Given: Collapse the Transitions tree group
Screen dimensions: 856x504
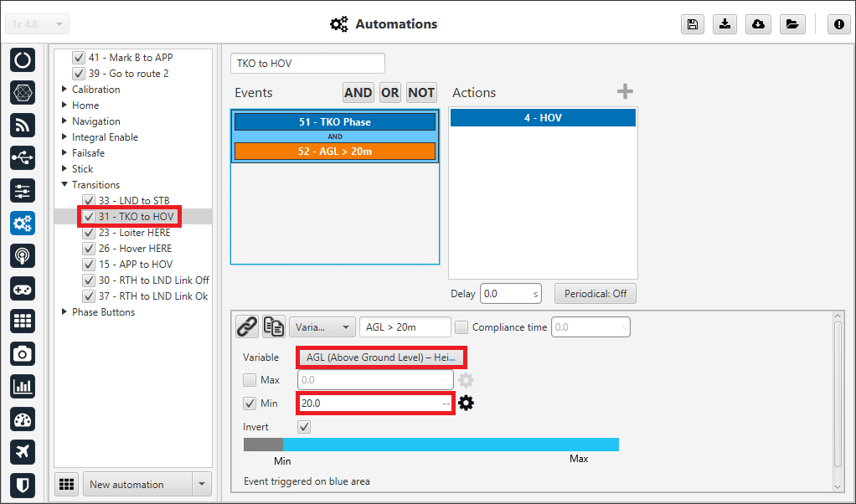Looking at the screenshot, I should [65, 185].
